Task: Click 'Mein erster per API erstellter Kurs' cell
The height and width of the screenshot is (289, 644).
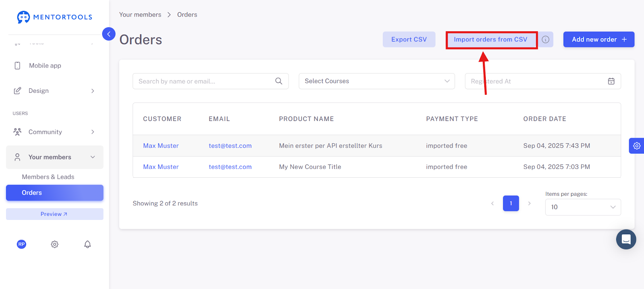Action: tap(330, 146)
